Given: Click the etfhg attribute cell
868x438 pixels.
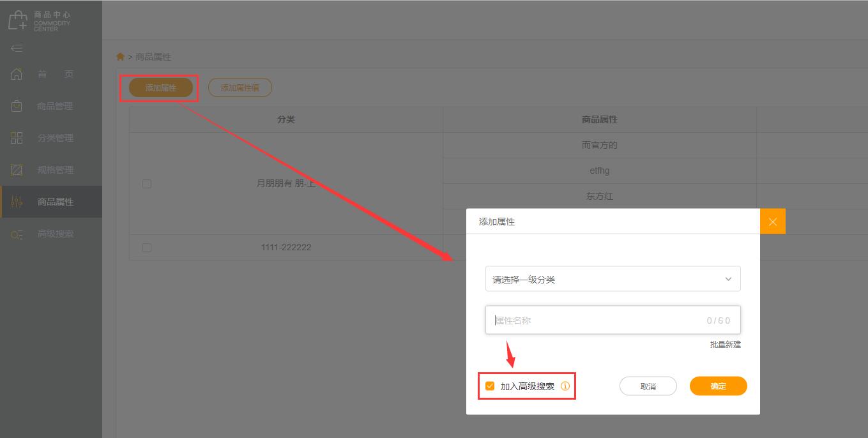Looking at the screenshot, I should click(600, 171).
